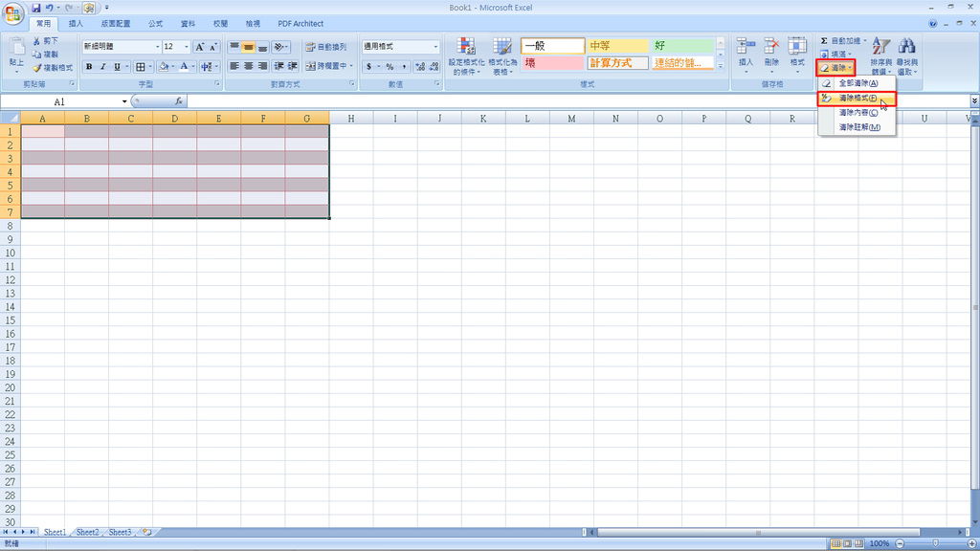
Task: Open font name dropdown 新細明體
Action: coord(158,47)
